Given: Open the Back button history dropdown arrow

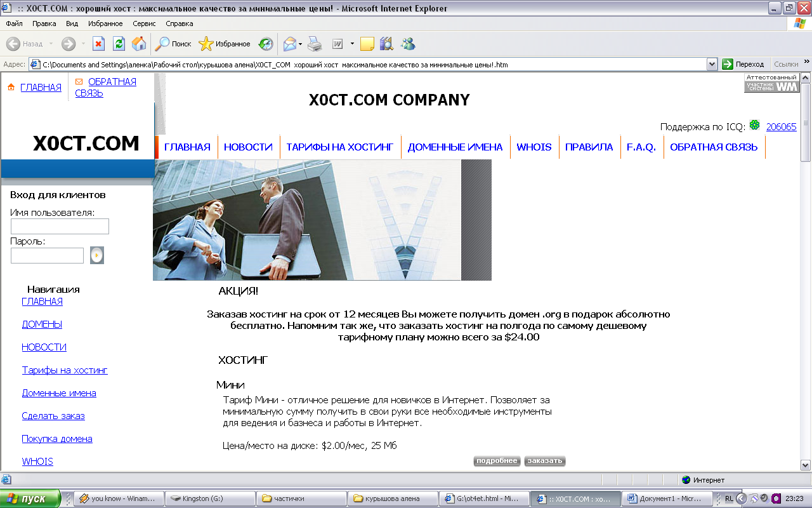Looking at the screenshot, I should pyautogui.click(x=51, y=44).
